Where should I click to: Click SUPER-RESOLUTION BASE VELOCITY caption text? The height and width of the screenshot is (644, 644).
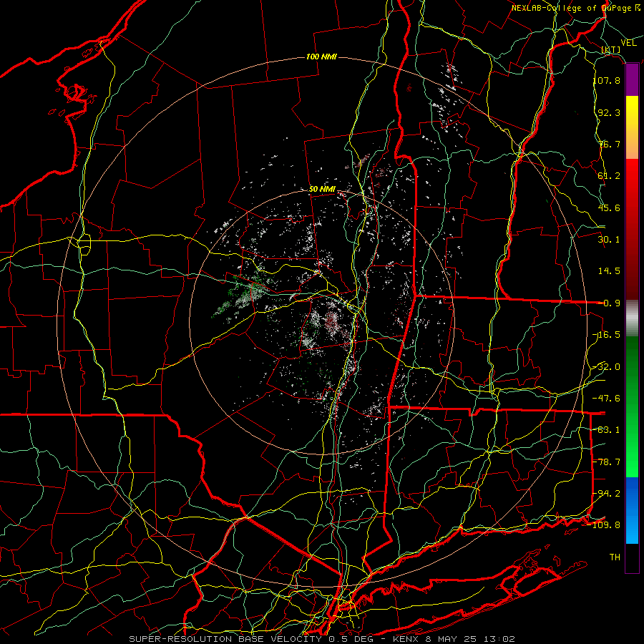pos(225,639)
